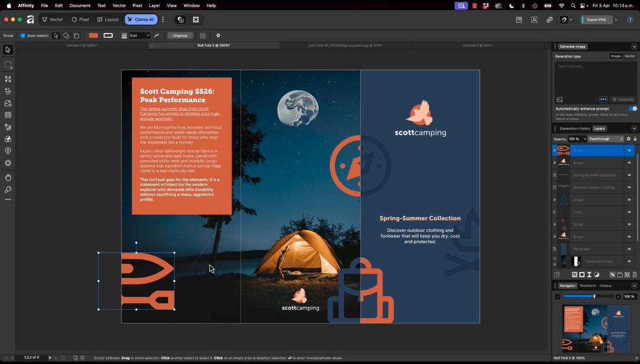Click the edit layer icon at Layers bottom left
The height and width of the screenshot is (364, 640).
pos(557,275)
